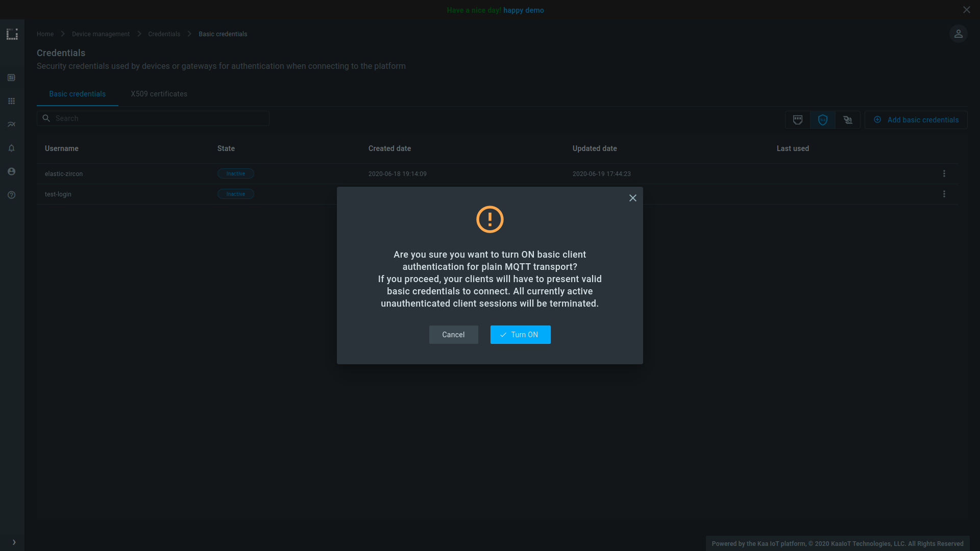
Task: Cancel the Turn ON confirmation dialog
Action: coord(453,334)
